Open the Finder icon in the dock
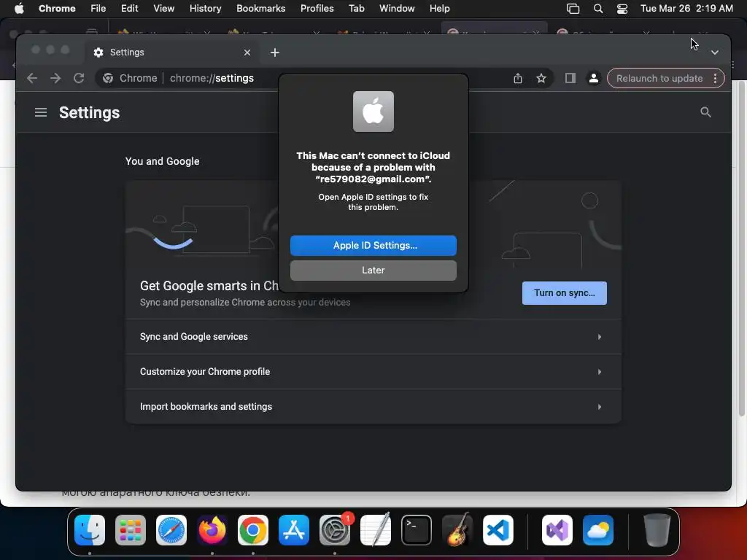 90,530
